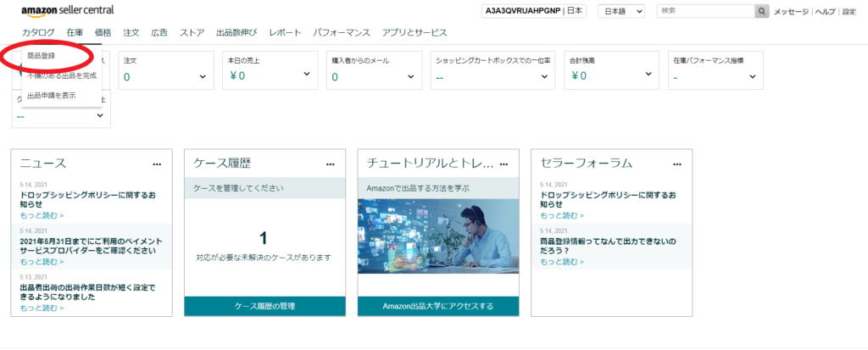
Task: Open the ニュース card ellipsis menu
Action: pos(157,164)
